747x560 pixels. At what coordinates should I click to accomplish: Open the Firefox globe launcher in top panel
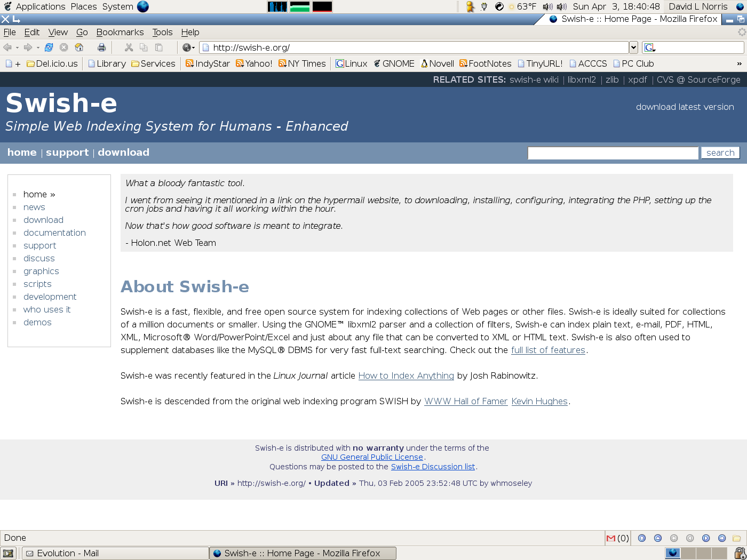[x=143, y=6]
